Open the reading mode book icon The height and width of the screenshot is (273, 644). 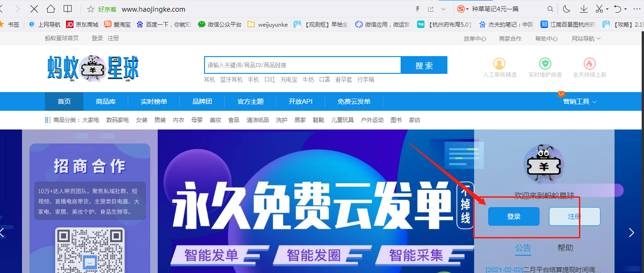[x=68, y=9]
